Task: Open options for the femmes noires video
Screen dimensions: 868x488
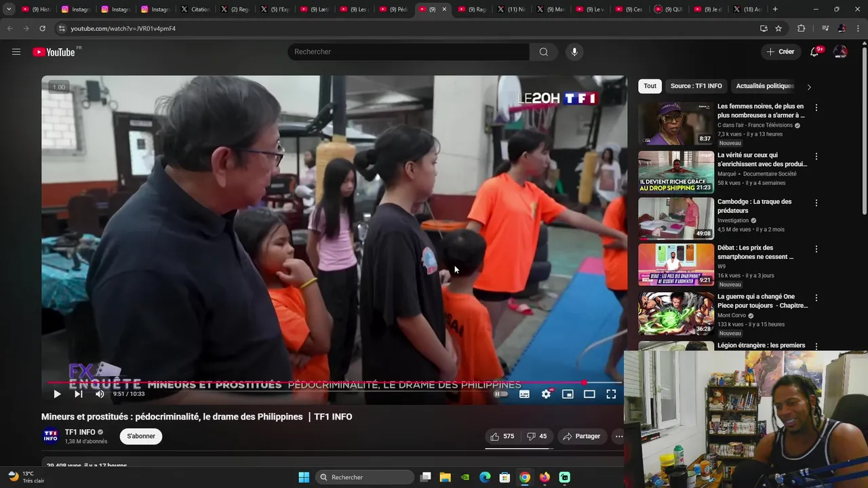Action: [816, 108]
